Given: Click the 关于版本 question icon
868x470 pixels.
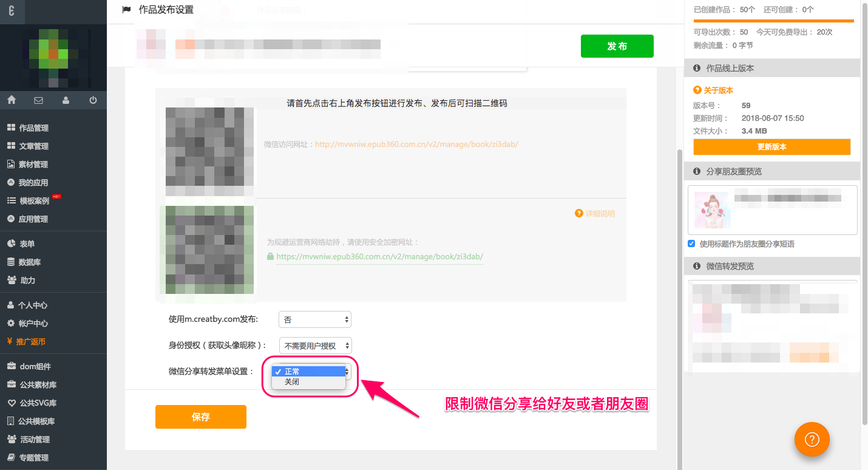Looking at the screenshot, I should pyautogui.click(x=697, y=90).
